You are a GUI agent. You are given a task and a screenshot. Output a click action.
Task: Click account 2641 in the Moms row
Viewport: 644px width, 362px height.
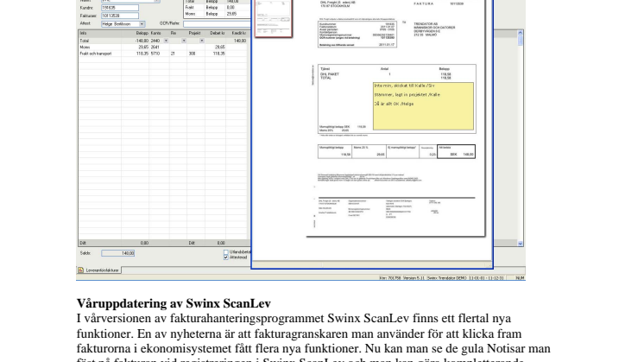[155, 48]
